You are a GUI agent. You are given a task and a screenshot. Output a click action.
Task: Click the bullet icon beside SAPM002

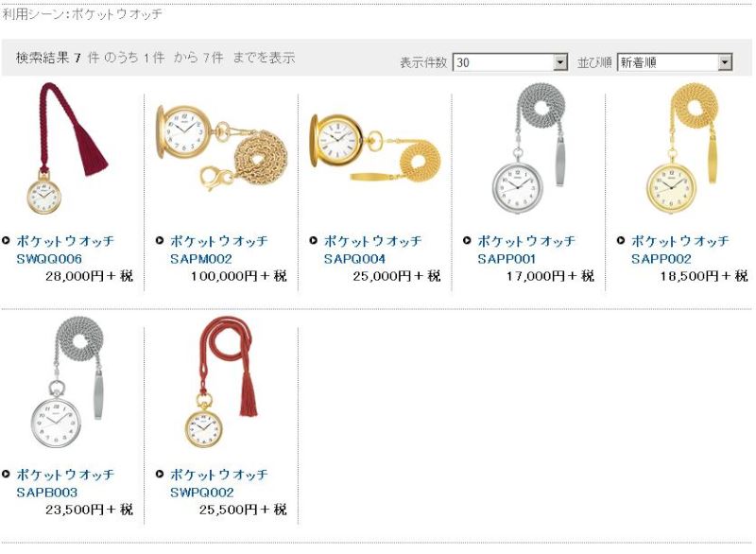pyautogui.click(x=160, y=240)
